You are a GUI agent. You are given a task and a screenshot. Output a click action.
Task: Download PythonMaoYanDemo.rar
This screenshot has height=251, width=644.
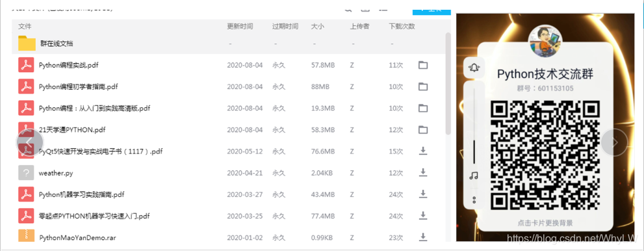[x=422, y=237]
